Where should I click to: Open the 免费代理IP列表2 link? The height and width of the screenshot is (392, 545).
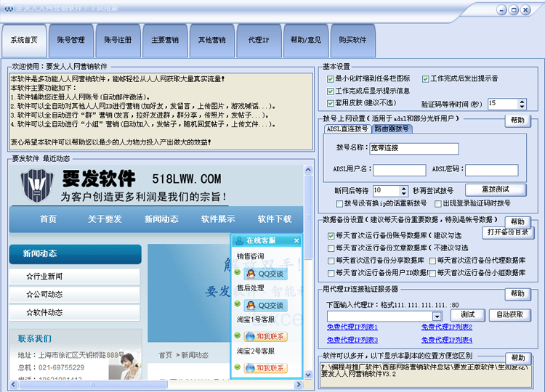tap(447, 327)
